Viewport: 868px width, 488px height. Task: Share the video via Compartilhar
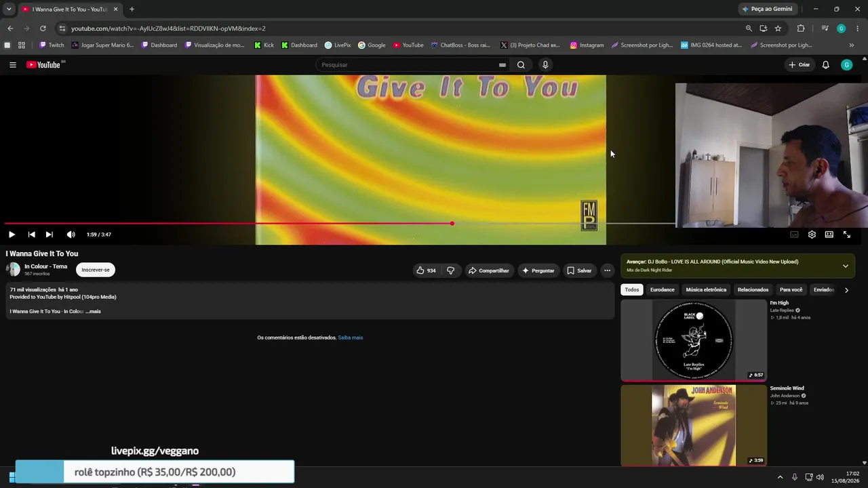click(489, 270)
